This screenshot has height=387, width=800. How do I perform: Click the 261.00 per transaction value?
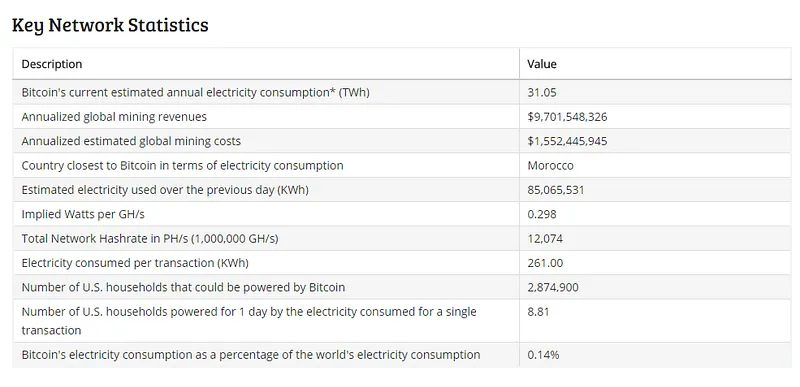pyautogui.click(x=545, y=263)
